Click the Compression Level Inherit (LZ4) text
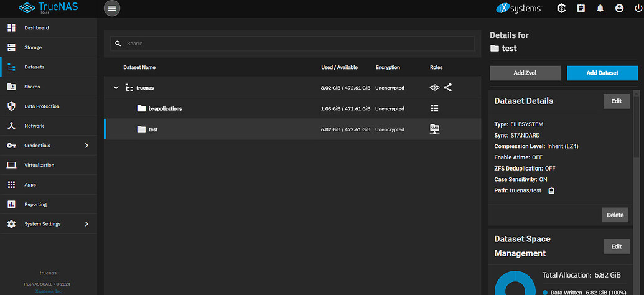Viewport: 644px width, 295px height. click(536, 146)
